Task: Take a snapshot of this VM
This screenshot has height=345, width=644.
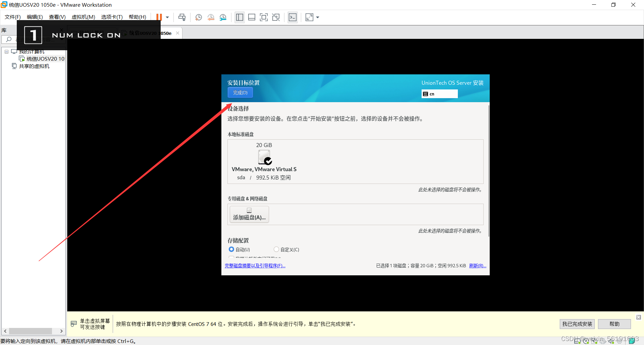Action: (x=199, y=17)
